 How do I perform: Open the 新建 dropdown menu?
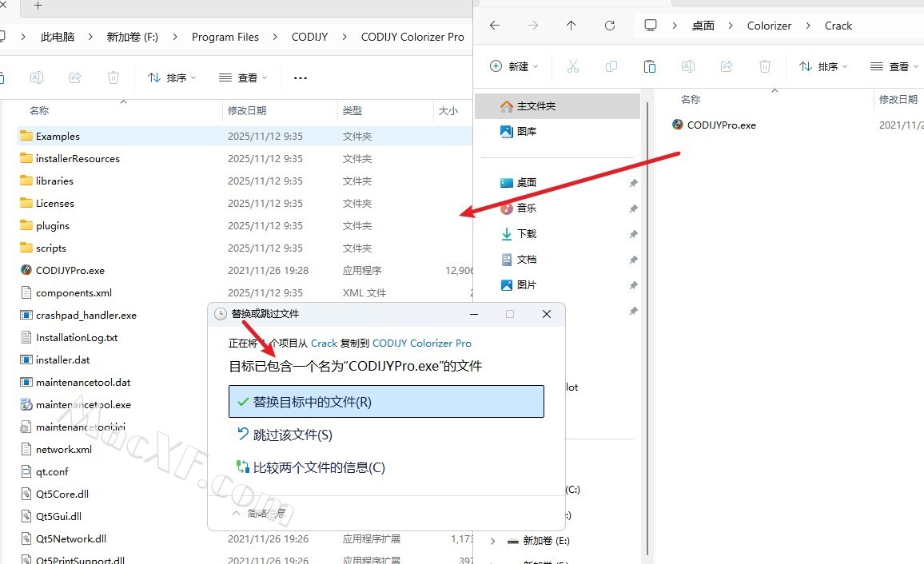click(x=514, y=66)
